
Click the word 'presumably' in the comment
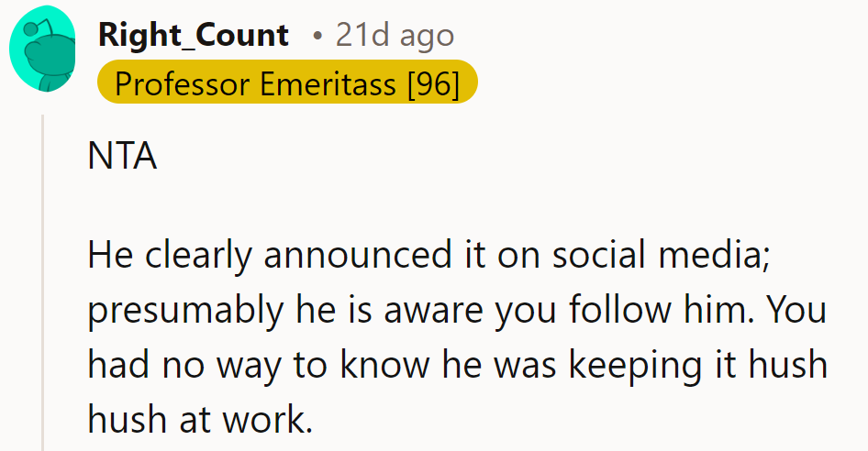pyautogui.click(x=179, y=311)
